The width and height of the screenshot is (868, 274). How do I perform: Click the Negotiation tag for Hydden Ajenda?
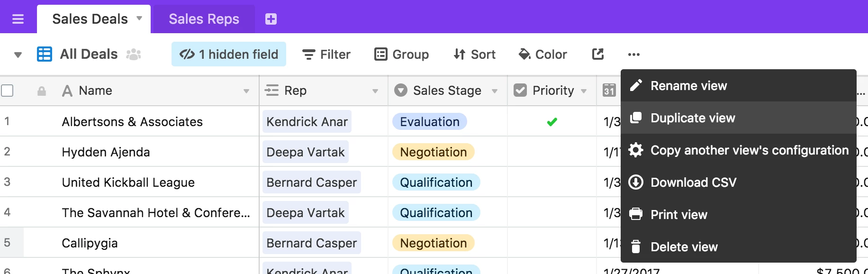point(433,152)
